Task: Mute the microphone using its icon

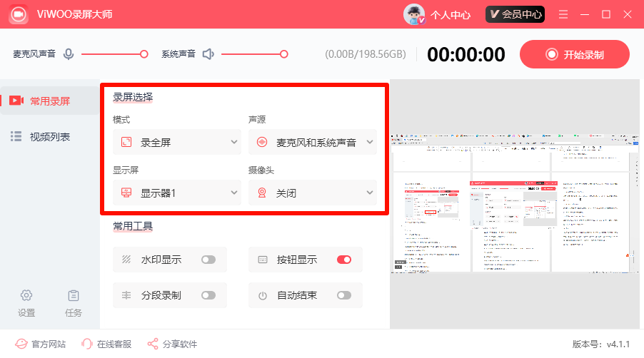Action: tap(69, 54)
